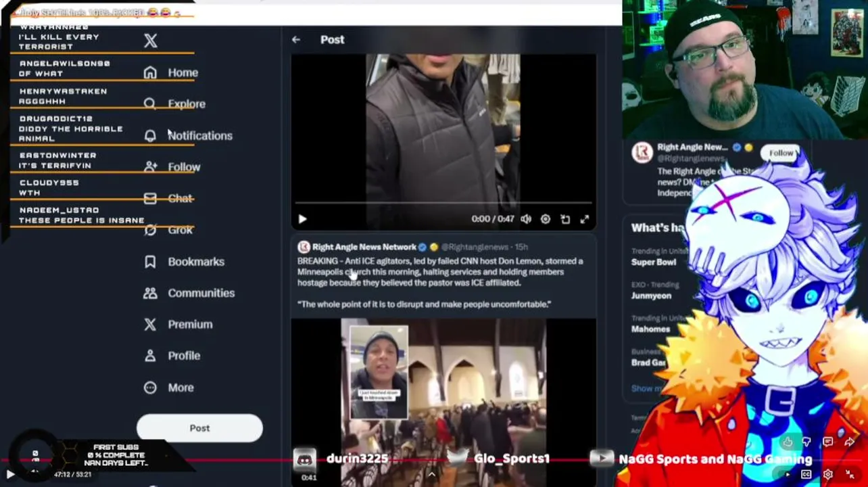Click the 'What's ha…' trending heading
The width and height of the screenshot is (868, 487).
click(x=658, y=228)
